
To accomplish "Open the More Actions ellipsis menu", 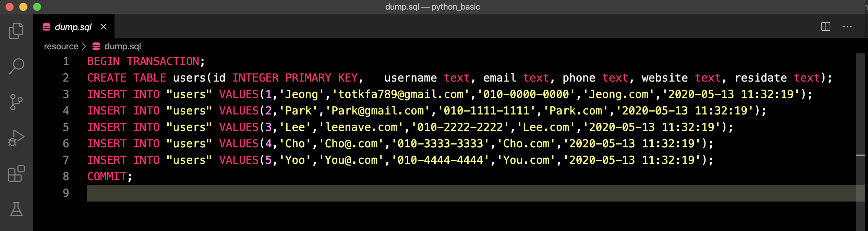I will click(x=847, y=27).
